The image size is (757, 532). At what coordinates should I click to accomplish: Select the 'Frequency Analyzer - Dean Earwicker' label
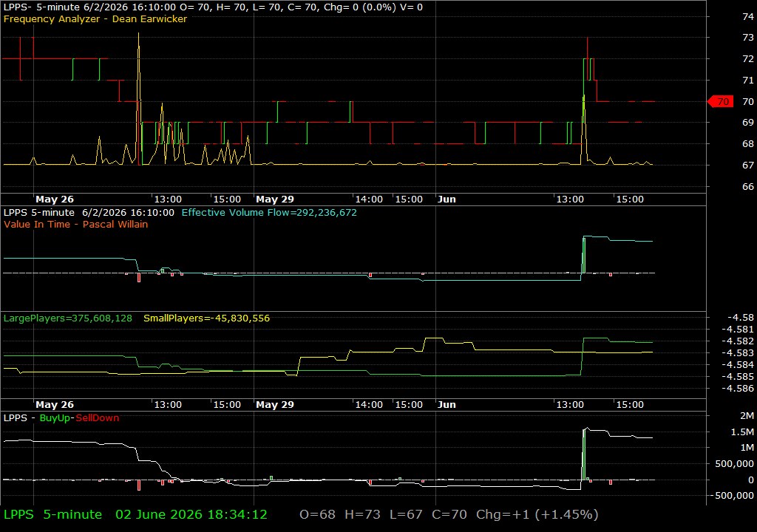click(95, 19)
